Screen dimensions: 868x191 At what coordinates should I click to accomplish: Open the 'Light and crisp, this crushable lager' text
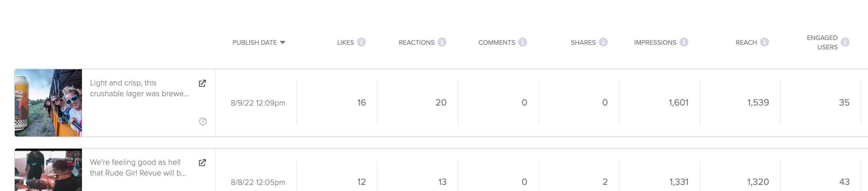coord(139,88)
